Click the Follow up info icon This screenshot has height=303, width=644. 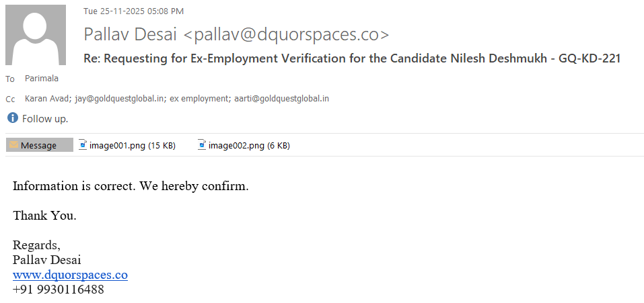click(13, 118)
